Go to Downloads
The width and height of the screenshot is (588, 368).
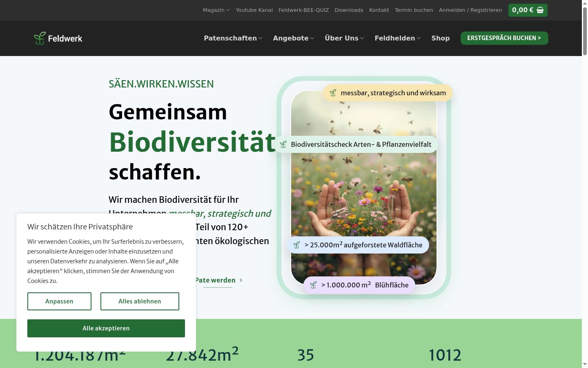pos(349,10)
